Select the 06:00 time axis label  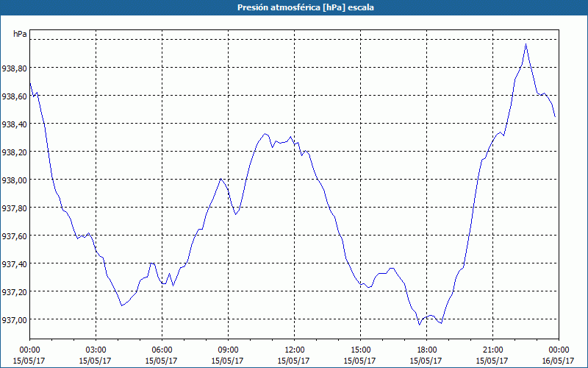162,350
